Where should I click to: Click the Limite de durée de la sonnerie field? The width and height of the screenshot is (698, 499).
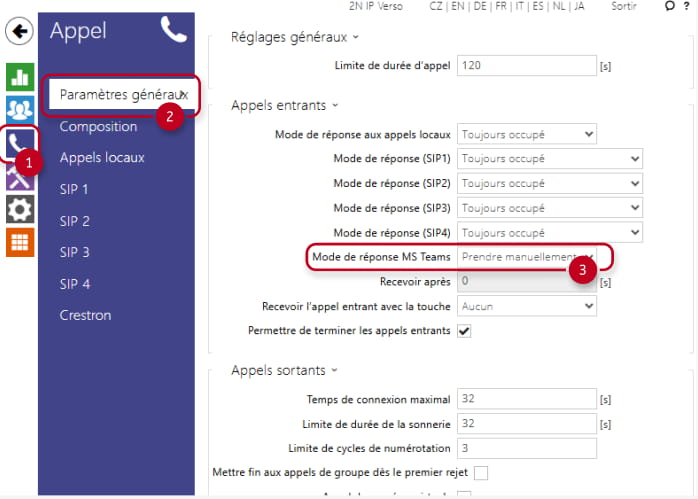pyautogui.click(x=527, y=424)
